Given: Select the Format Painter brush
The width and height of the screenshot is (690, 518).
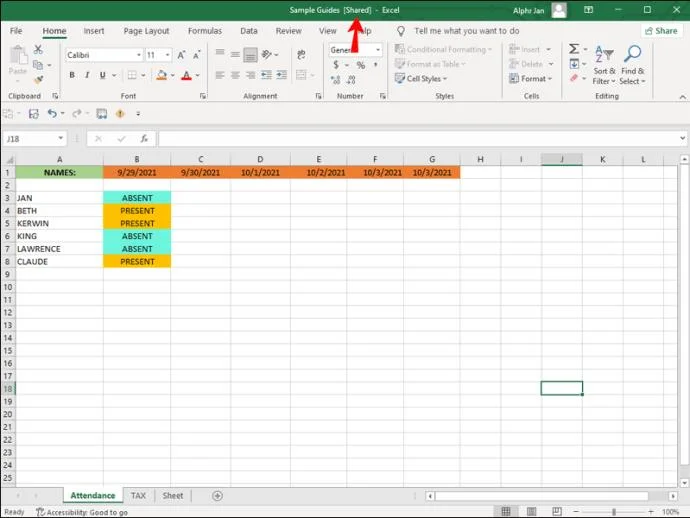Looking at the screenshot, I should tap(38, 80).
